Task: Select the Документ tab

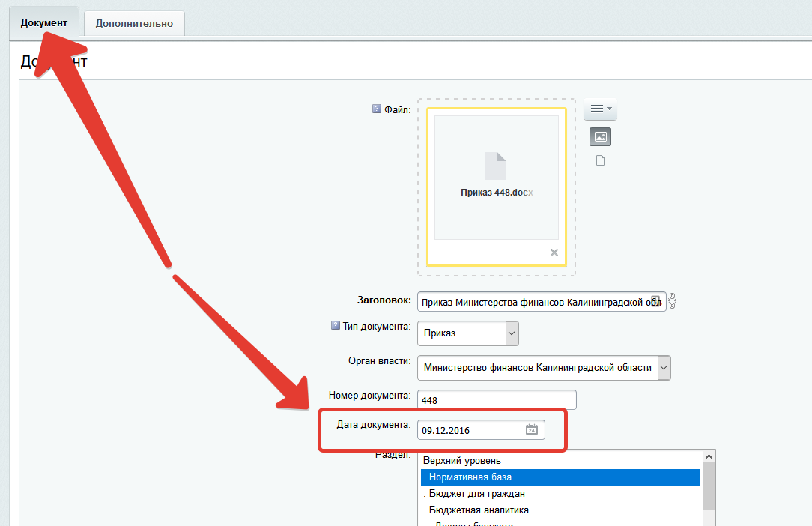Action: (x=44, y=23)
